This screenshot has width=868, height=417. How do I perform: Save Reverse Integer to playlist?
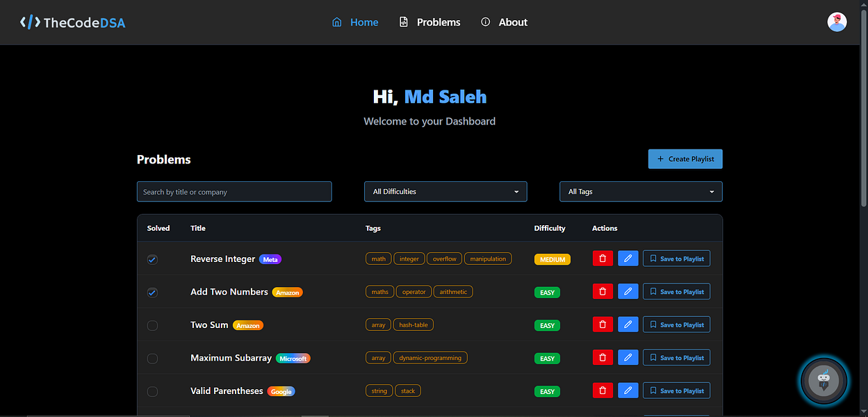tap(676, 259)
